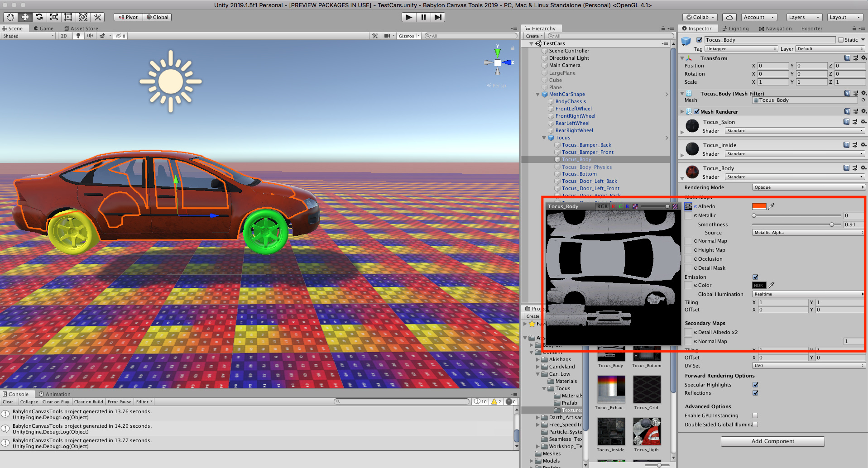Select the Move tool
Viewport: 868px width, 468px height.
point(25,17)
